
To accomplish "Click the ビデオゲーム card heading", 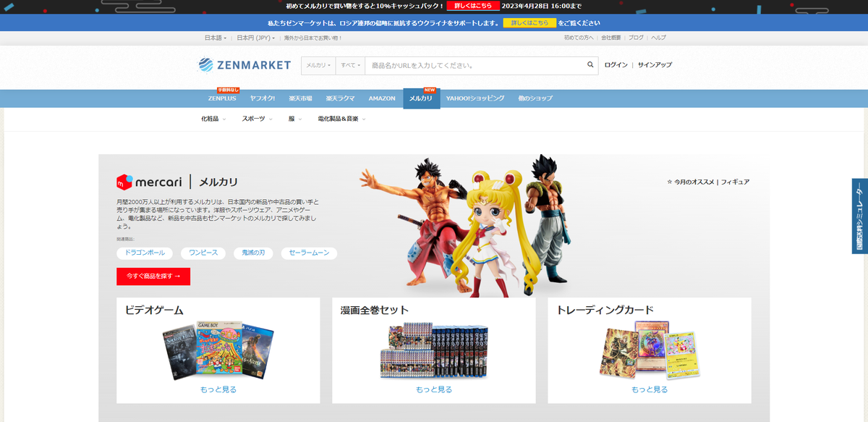I will click(x=154, y=310).
